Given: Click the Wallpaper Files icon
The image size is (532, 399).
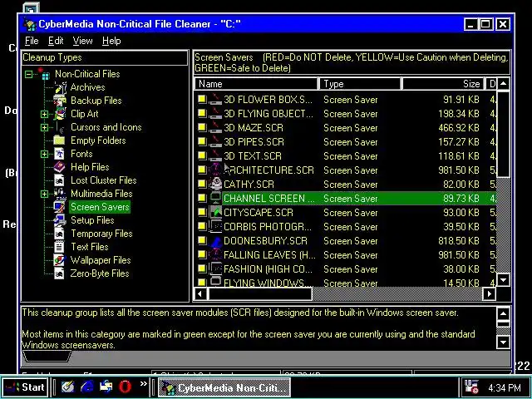Looking at the screenshot, I should pos(59,260).
